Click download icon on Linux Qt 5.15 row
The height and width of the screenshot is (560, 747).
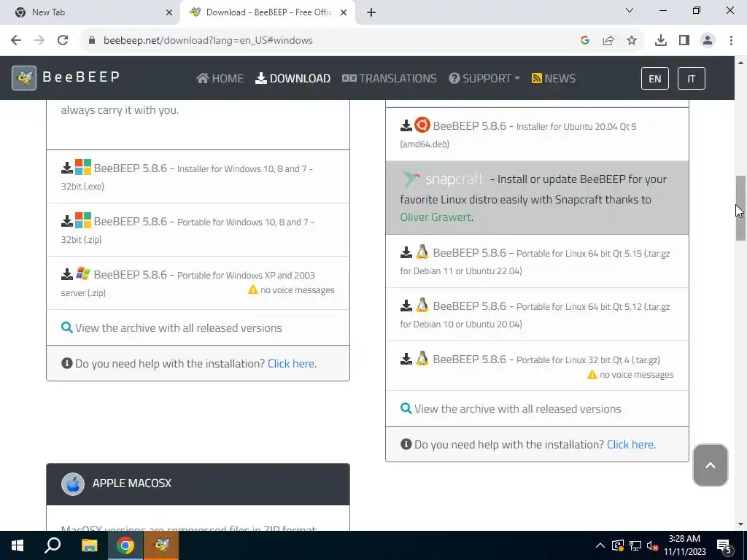click(x=406, y=253)
